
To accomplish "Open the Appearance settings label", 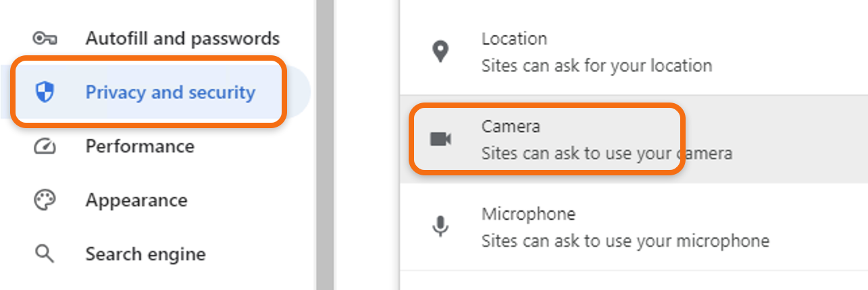I will pyautogui.click(x=136, y=200).
